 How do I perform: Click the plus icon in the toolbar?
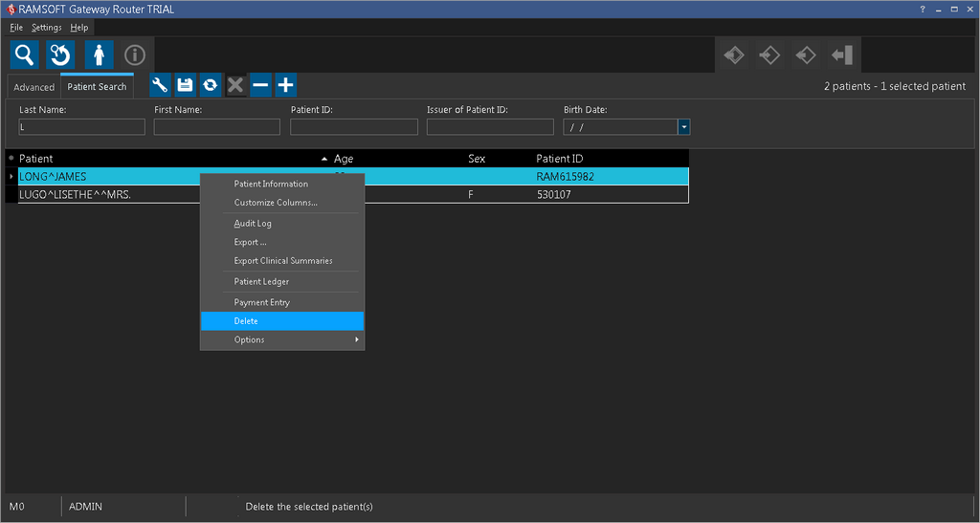coord(285,85)
